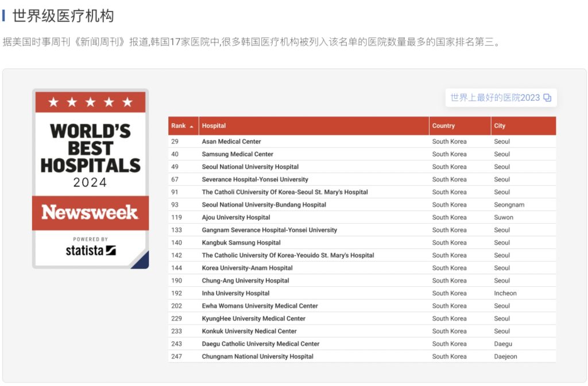
Task: Click Severance Hospital-Yonsei University
Action: [x=255, y=180]
